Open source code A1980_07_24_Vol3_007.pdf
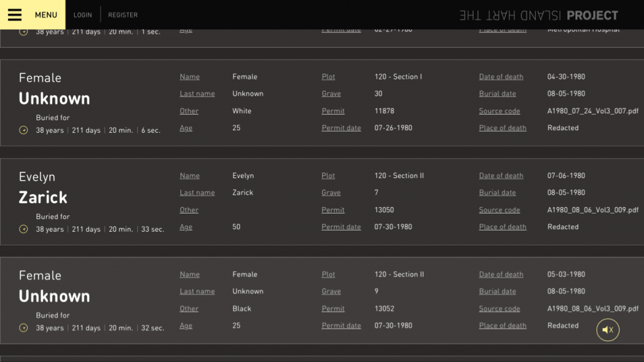The image size is (644, 362). [592, 111]
